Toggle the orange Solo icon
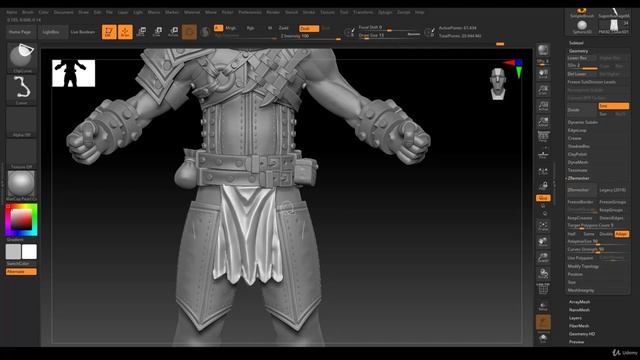The height and width of the screenshot is (360, 640). coord(543,322)
